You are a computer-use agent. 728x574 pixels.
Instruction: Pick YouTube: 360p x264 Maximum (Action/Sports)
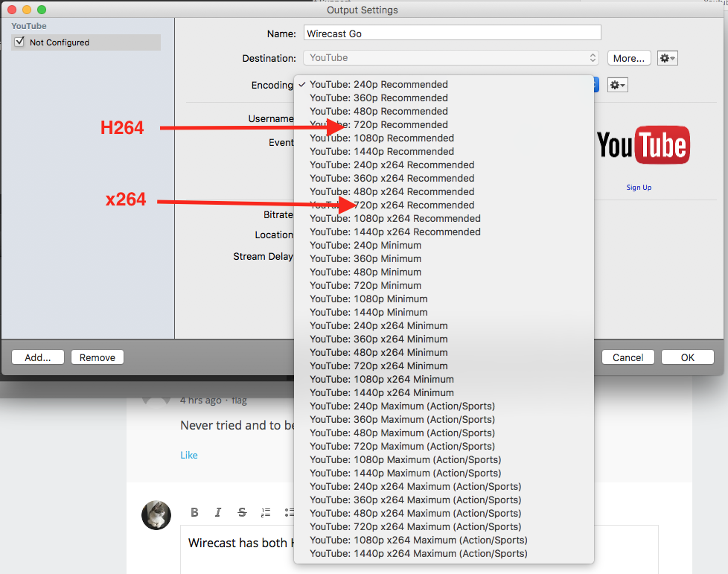pos(444,500)
